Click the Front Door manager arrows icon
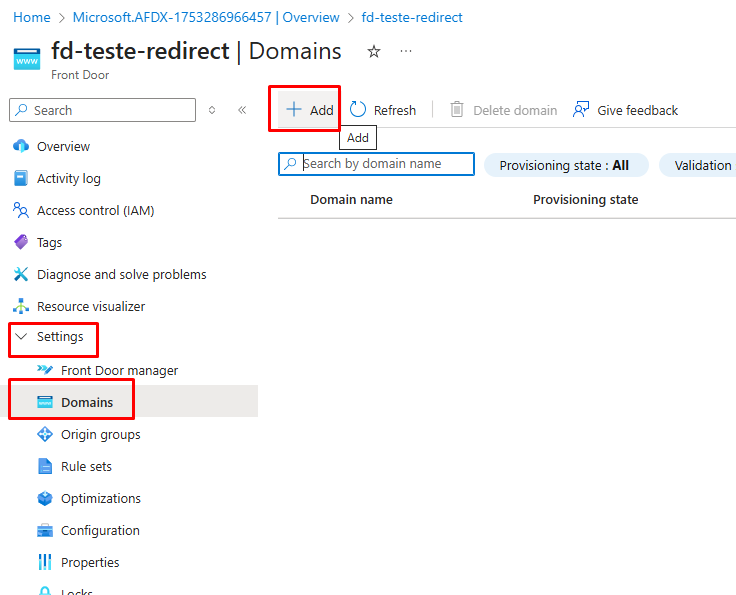Image resolution: width=736 pixels, height=595 pixels. click(45, 370)
